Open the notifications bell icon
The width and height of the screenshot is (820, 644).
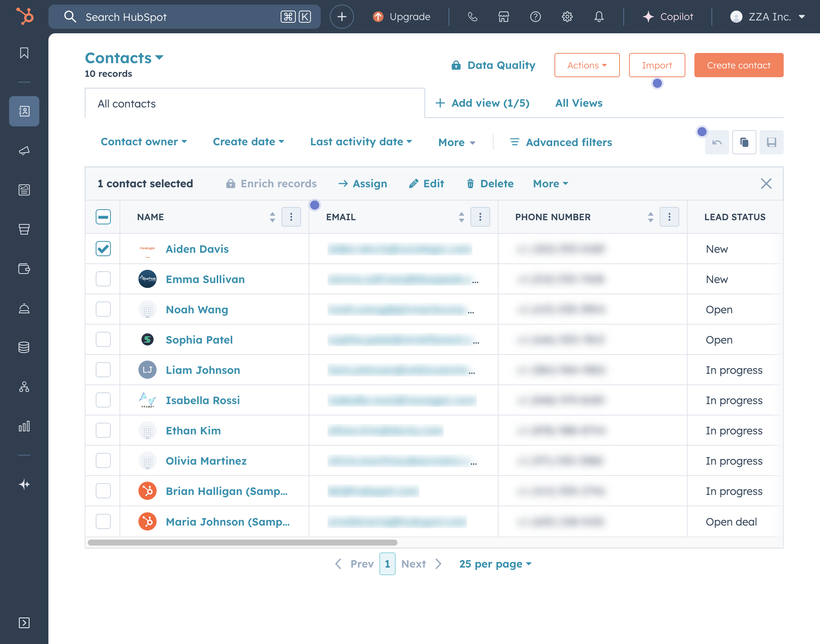pos(599,17)
